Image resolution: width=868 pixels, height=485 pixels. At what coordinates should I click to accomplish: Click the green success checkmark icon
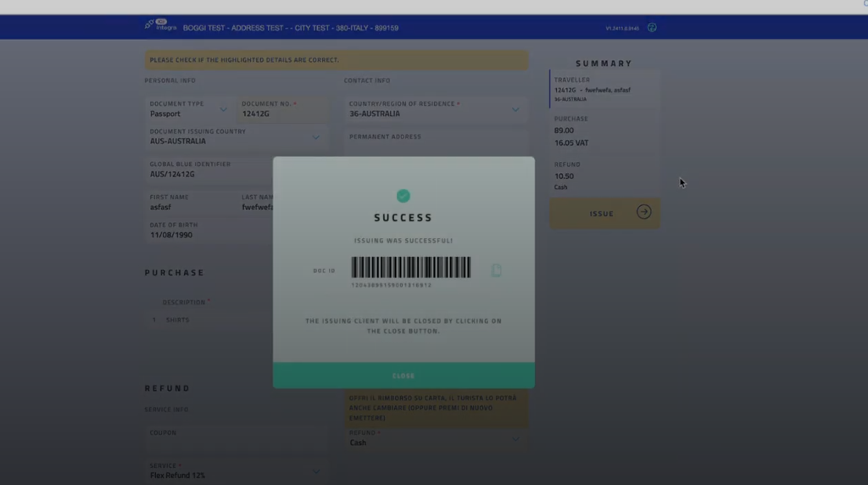pyautogui.click(x=403, y=196)
